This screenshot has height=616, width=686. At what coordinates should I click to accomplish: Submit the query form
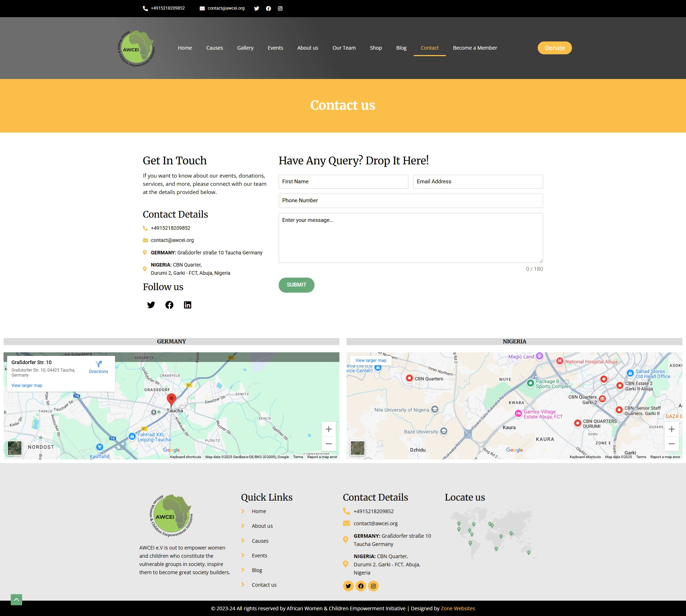296,285
